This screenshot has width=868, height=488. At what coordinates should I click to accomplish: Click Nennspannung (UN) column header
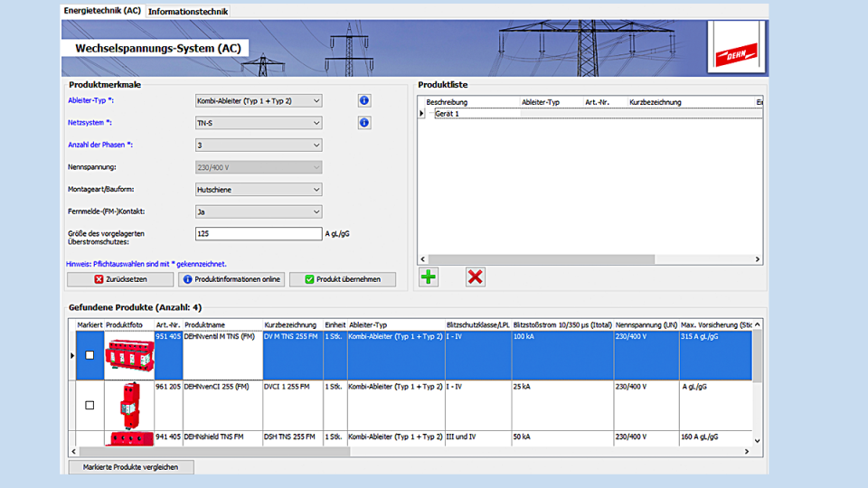point(646,324)
